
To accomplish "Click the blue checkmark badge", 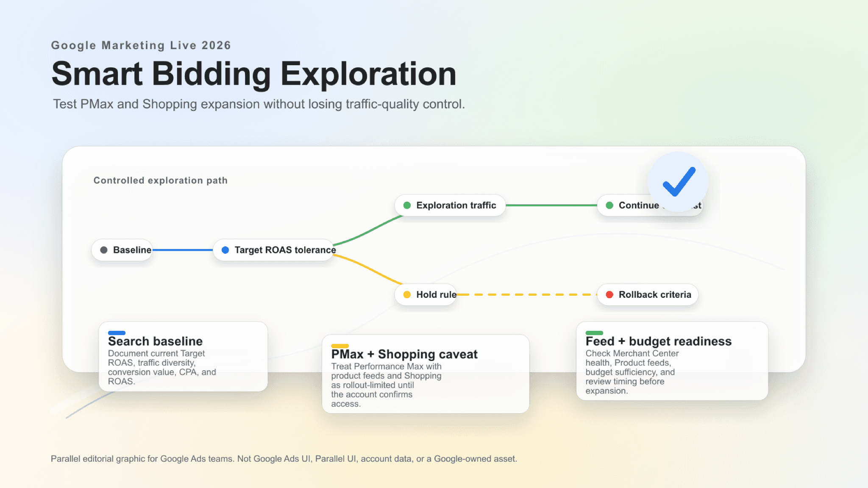I will (678, 181).
